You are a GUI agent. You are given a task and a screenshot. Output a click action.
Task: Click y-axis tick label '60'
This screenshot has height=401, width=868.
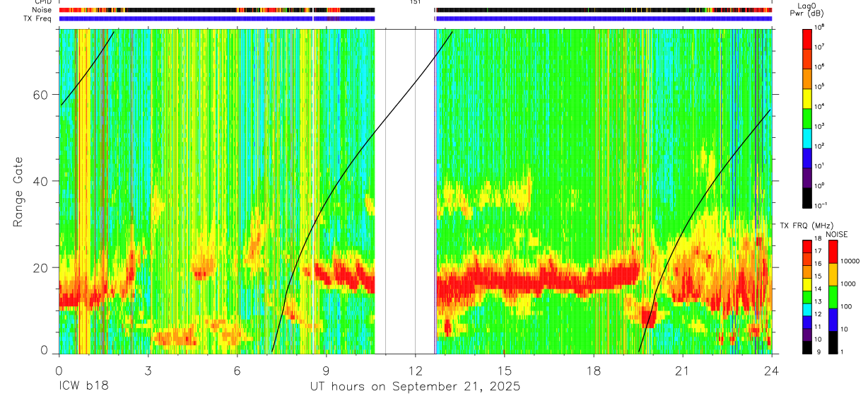40,95
